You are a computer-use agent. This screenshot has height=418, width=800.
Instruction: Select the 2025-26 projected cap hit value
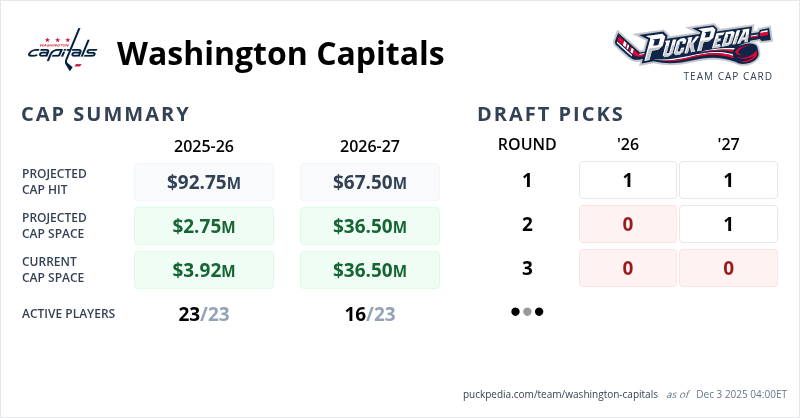point(204,182)
